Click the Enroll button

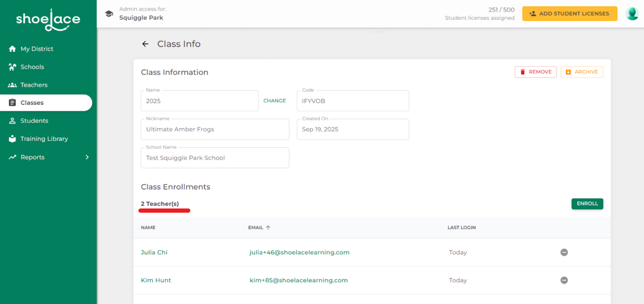[587, 204]
